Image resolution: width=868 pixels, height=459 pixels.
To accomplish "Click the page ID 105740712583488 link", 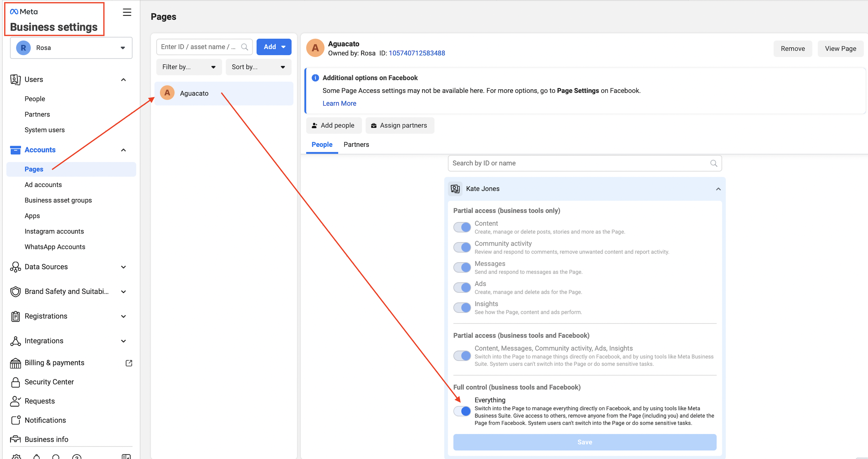I will (417, 53).
